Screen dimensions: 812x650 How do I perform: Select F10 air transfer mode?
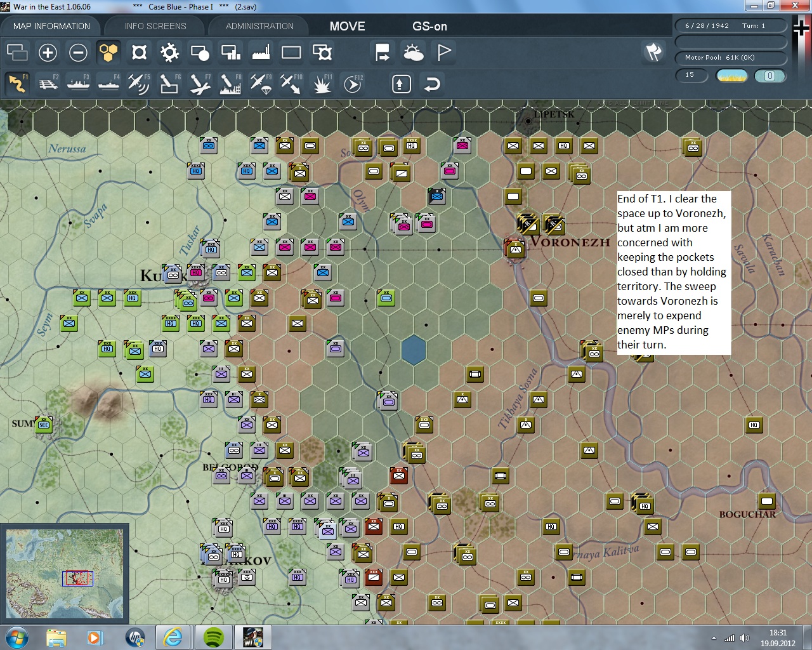tap(291, 84)
